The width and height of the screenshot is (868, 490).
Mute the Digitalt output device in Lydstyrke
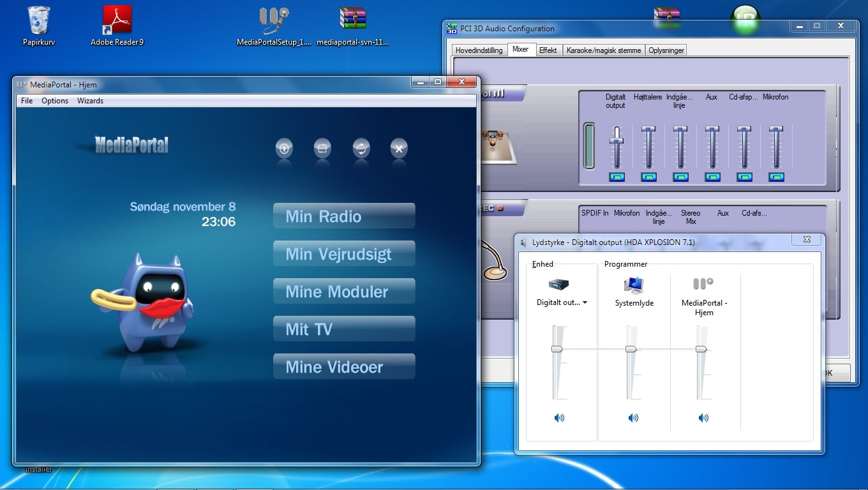[559, 418]
